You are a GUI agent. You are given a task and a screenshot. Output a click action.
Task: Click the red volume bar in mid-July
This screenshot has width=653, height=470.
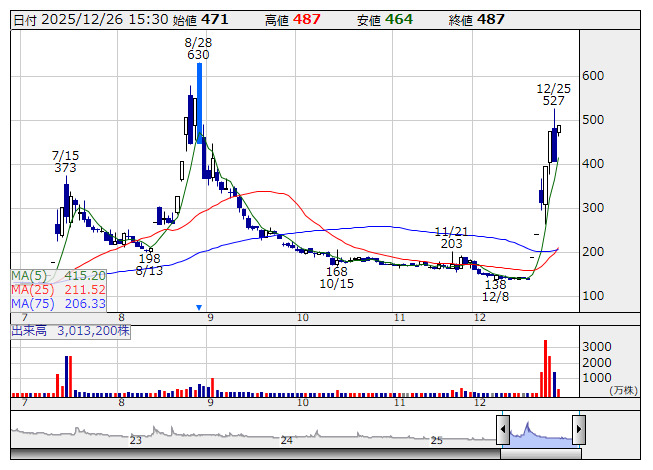[x=58, y=384]
